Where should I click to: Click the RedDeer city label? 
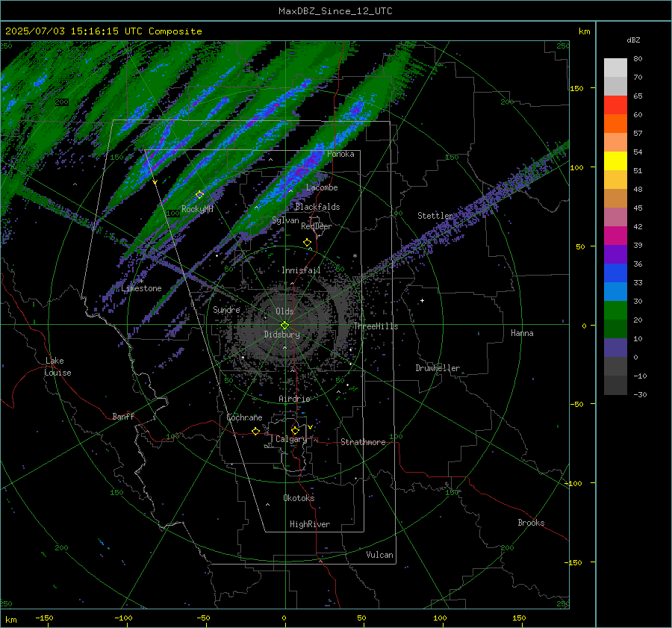coord(317,226)
